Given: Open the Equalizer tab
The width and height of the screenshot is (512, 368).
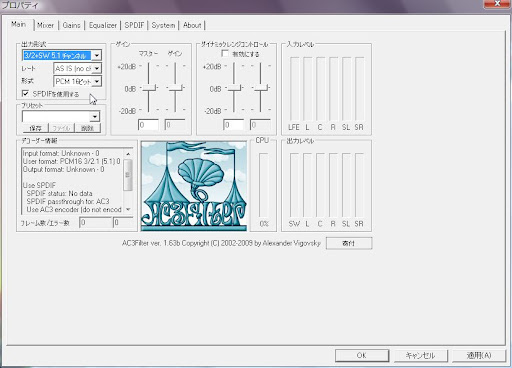Looking at the screenshot, I should pyautogui.click(x=103, y=25).
